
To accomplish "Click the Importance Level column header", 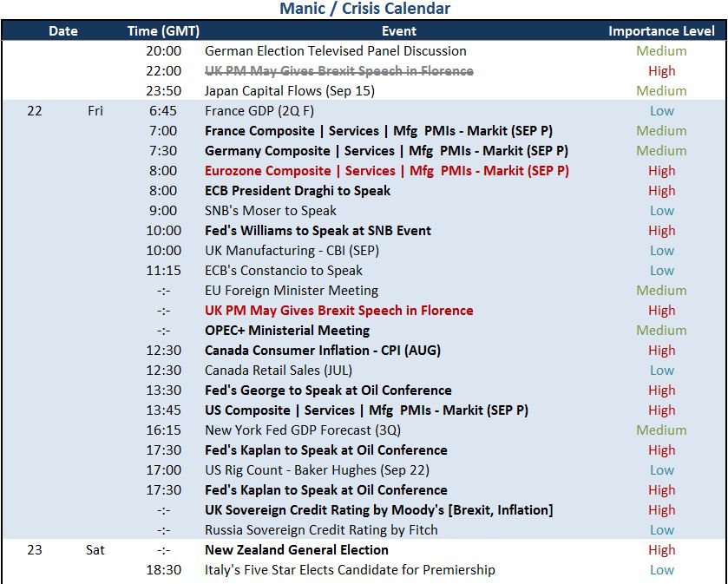I will pos(661,31).
